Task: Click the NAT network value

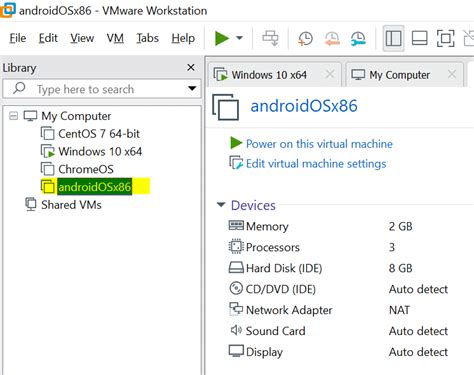Action: pyautogui.click(x=399, y=310)
